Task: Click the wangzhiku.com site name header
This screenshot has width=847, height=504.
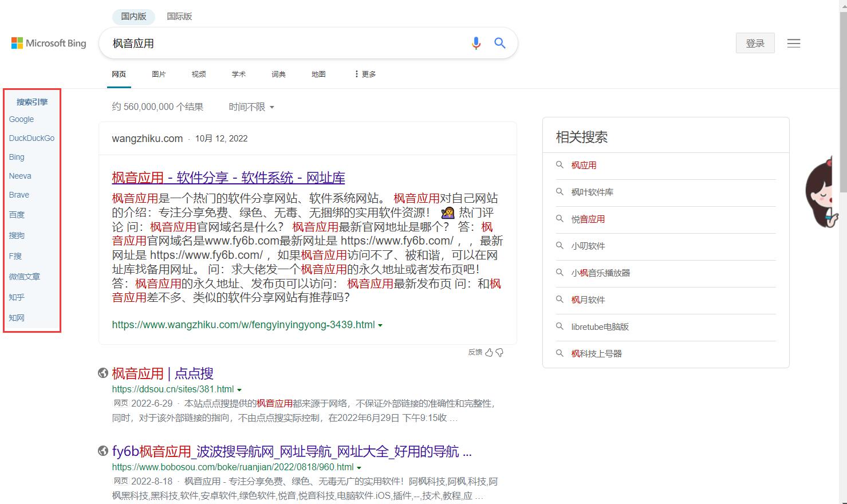Action: point(147,139)
